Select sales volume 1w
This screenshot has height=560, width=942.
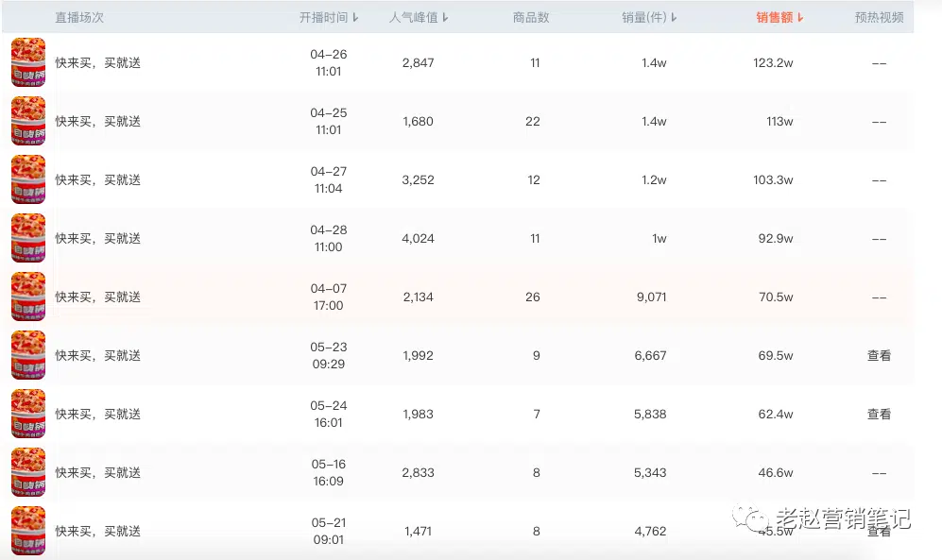coord(659,238)
